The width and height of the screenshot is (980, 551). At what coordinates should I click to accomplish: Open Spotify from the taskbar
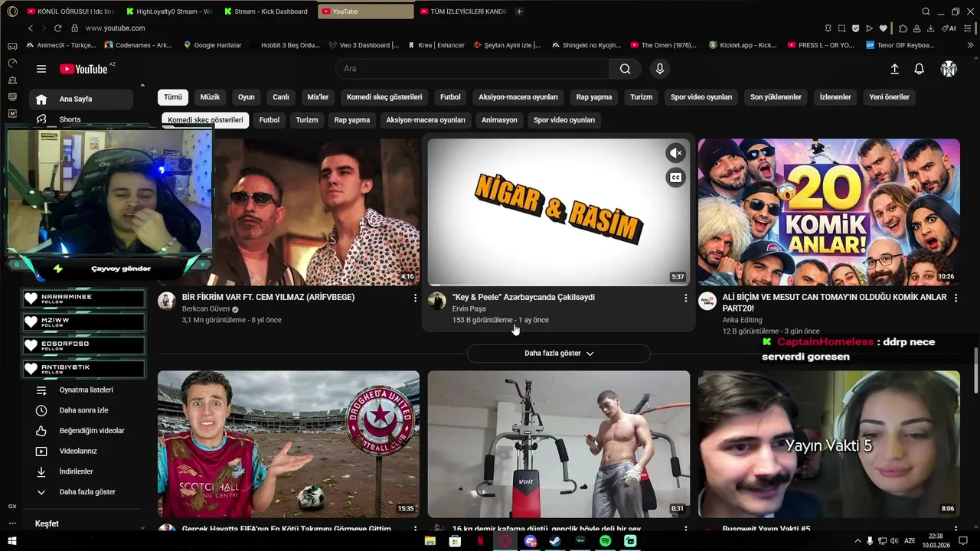coord(605,541)
